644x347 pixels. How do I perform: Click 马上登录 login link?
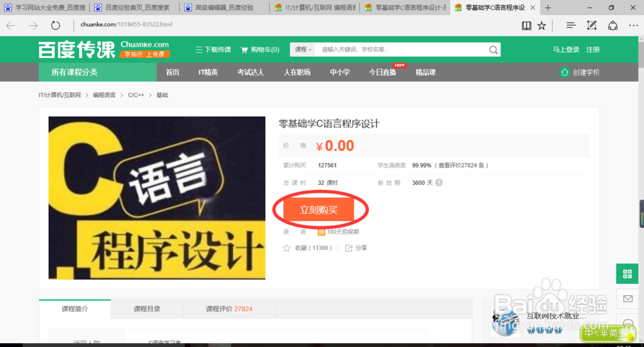[566, 50]
